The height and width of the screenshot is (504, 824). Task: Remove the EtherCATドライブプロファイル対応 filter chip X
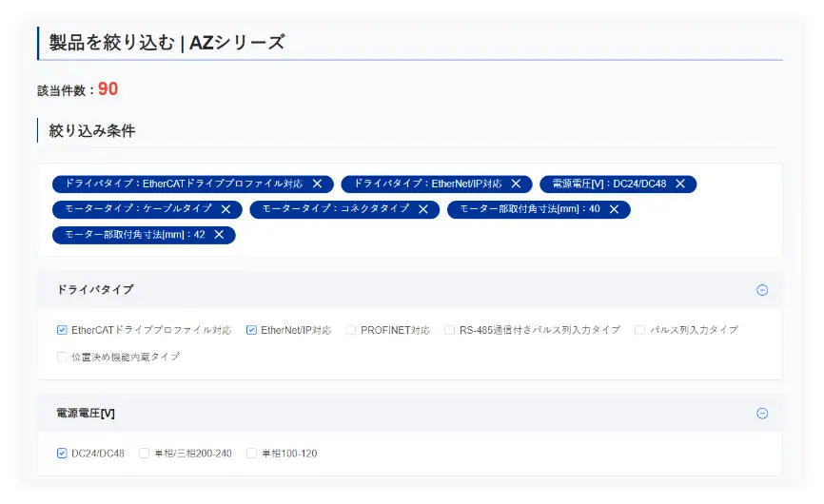click(x=317, y=184)
